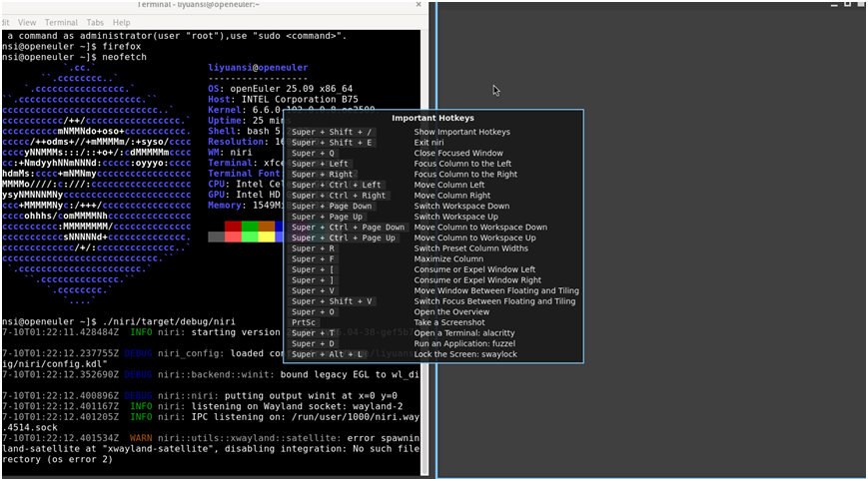Click the 'Exit niri' description
Image resolution: width=868 pixels, height=481 pixels.
click(430, 143)
